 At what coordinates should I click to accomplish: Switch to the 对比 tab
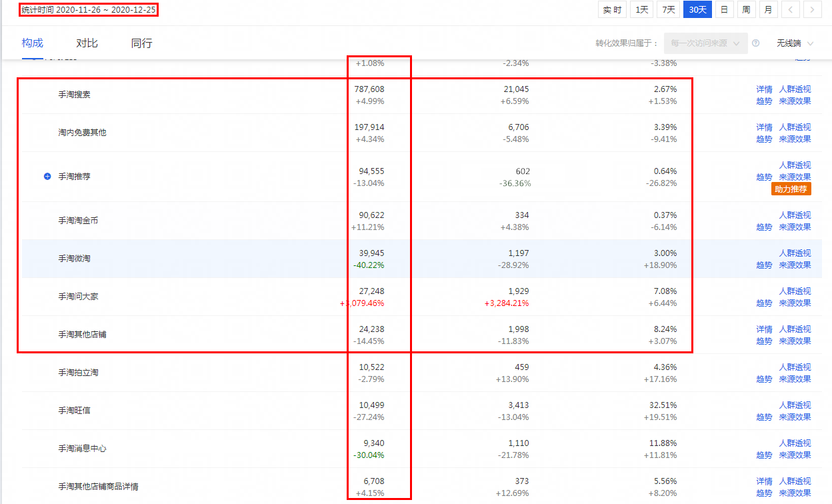point(87,43)
